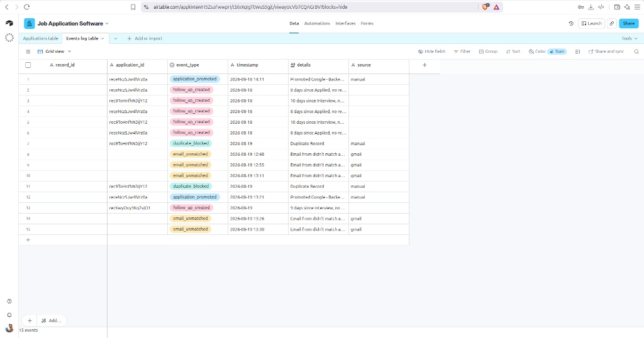Click the timestamp cell 2026-08-18 14:11
Screen dimensions: 644x338
click(258, 79)
